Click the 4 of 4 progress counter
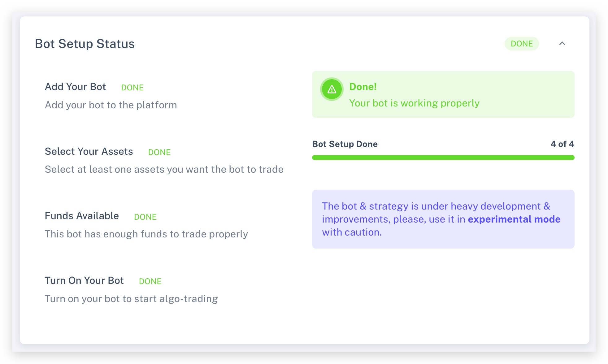Viewport: 608px width, 364px height. (562, 144)
